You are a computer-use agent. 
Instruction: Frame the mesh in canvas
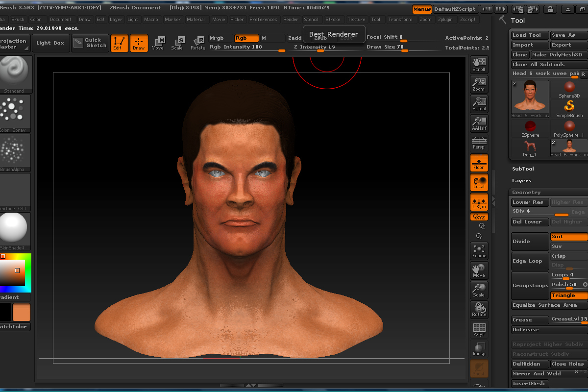(479, 250)
